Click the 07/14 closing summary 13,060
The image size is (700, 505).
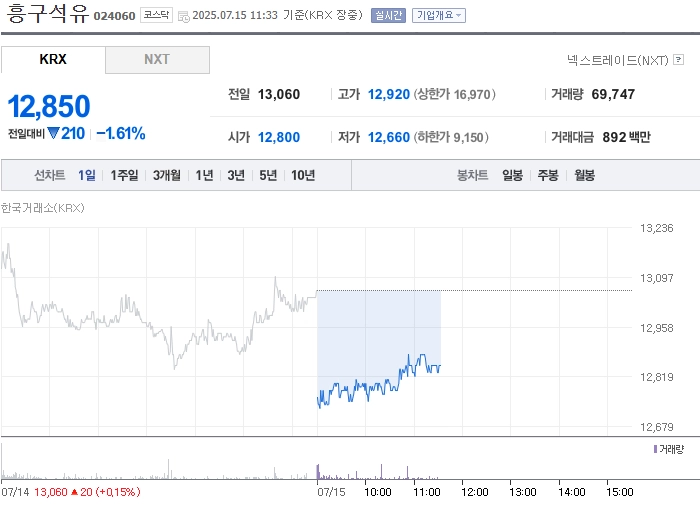point(50,492)
